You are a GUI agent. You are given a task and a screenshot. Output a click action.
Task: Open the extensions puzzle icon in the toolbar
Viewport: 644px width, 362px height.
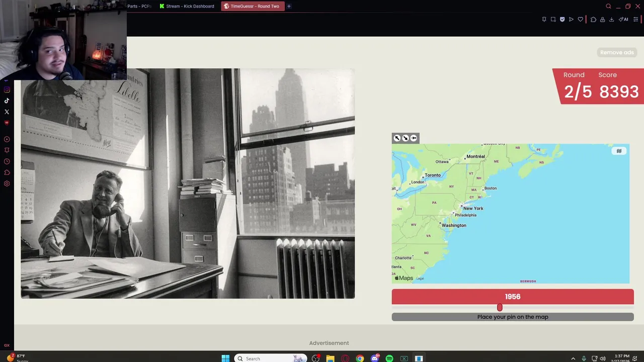click(x=593, y=19)
